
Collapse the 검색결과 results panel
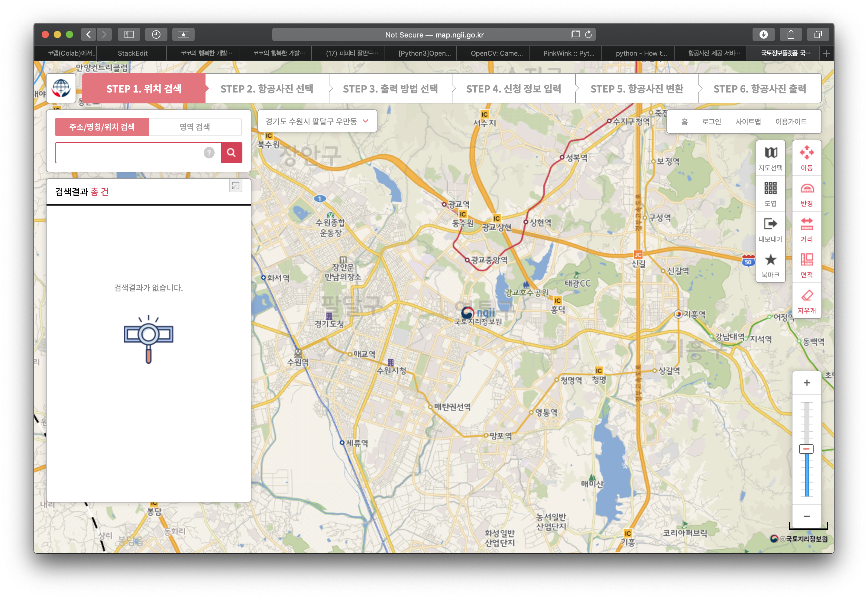pos(235,186)
